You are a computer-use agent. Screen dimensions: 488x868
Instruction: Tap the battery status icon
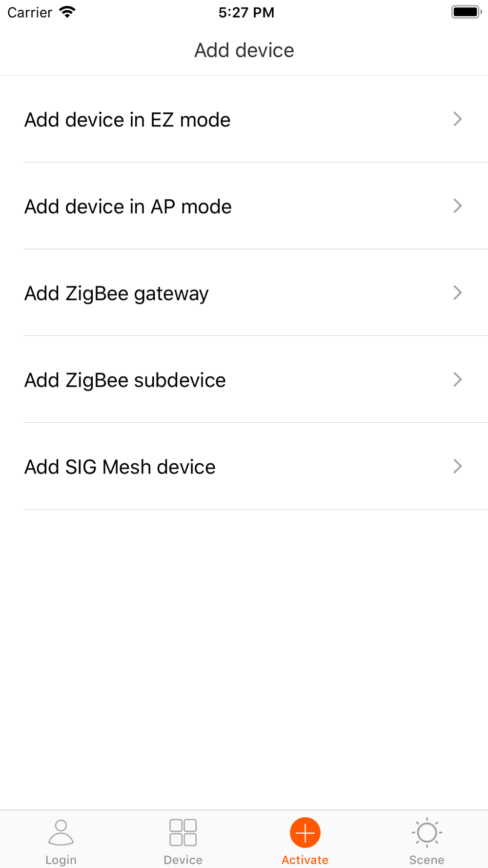tap(467, 12)
